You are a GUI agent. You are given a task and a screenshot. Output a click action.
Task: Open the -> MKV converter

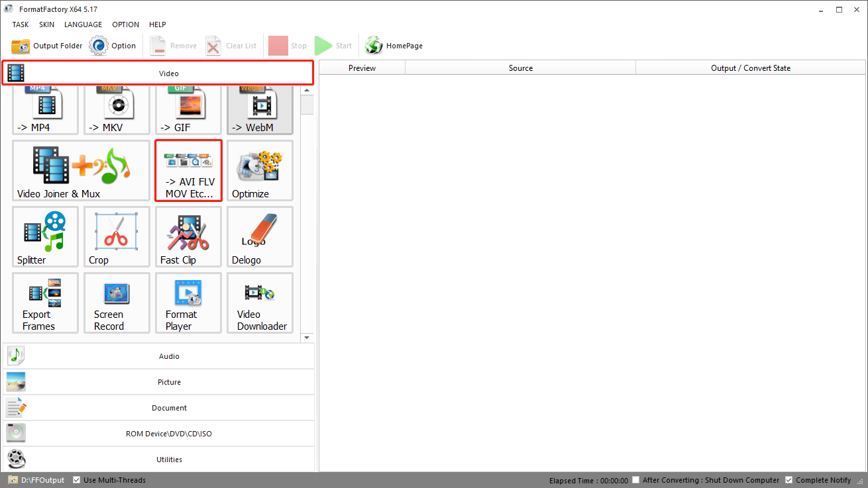[x=117, y=110]
